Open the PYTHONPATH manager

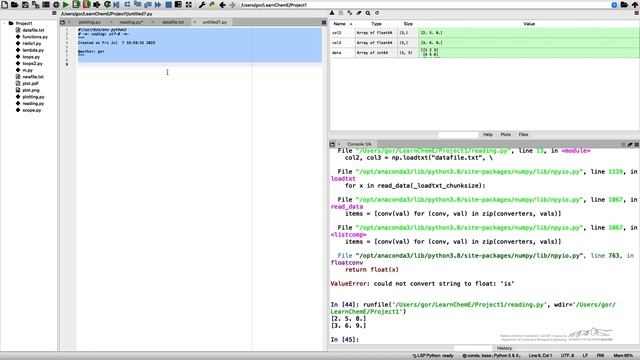pos(212,4)
